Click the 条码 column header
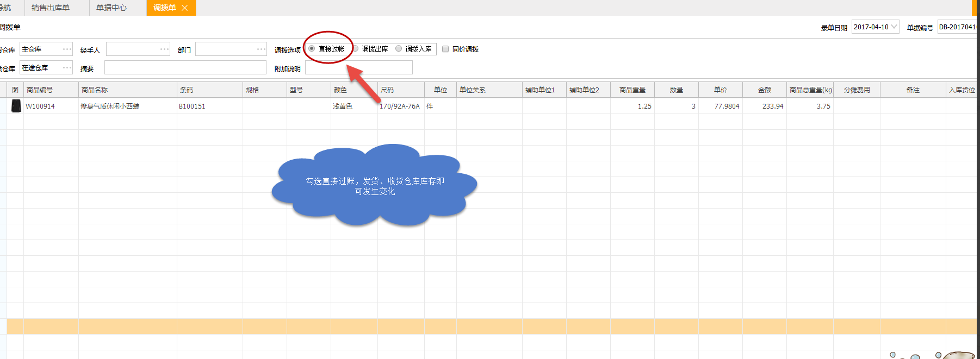This screenshot has height=359, width=980. coord(210,90)
